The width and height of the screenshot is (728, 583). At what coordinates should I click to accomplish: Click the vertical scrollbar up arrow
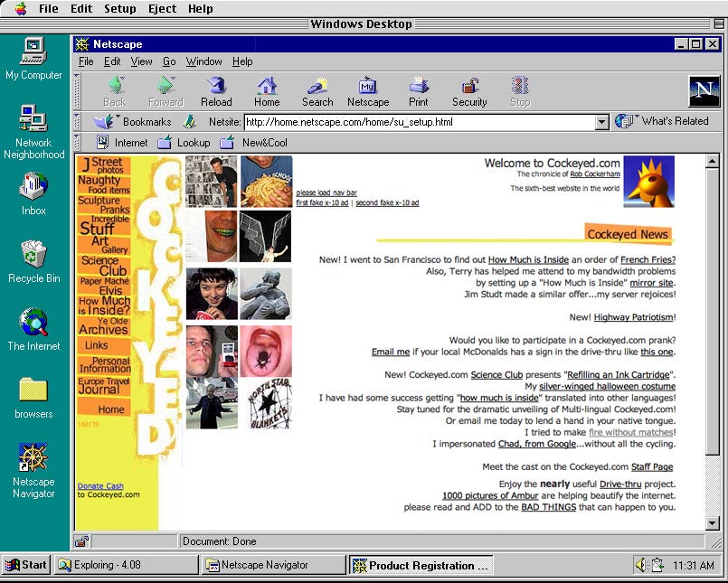tap(713, 162)
